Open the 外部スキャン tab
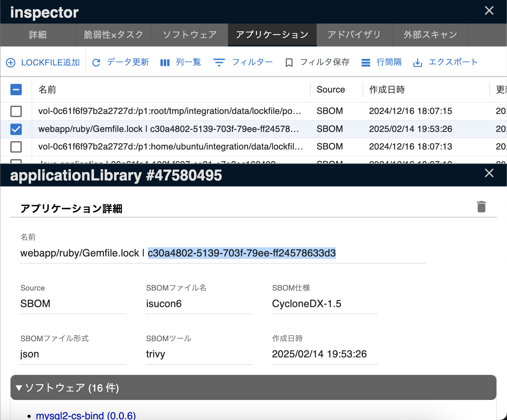This screenshot has width=507, height=420. tap(430, 35)
